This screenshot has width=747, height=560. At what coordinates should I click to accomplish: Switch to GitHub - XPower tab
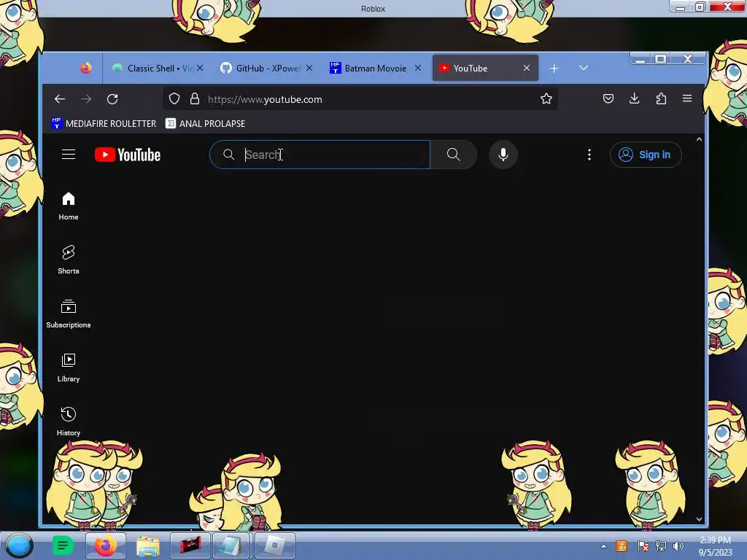260,68
